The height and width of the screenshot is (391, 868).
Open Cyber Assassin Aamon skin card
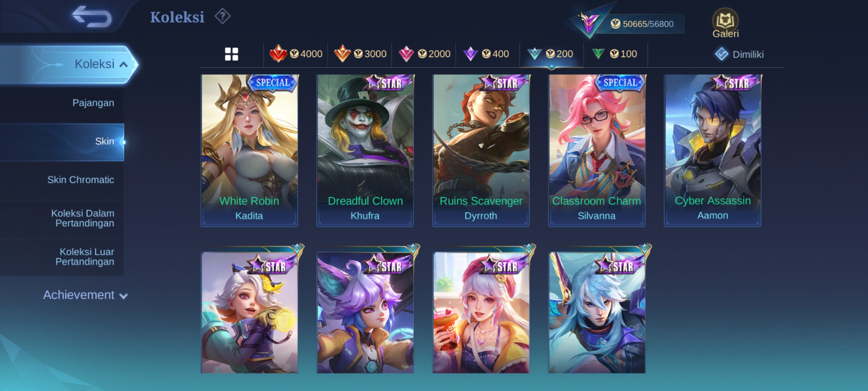712,151
